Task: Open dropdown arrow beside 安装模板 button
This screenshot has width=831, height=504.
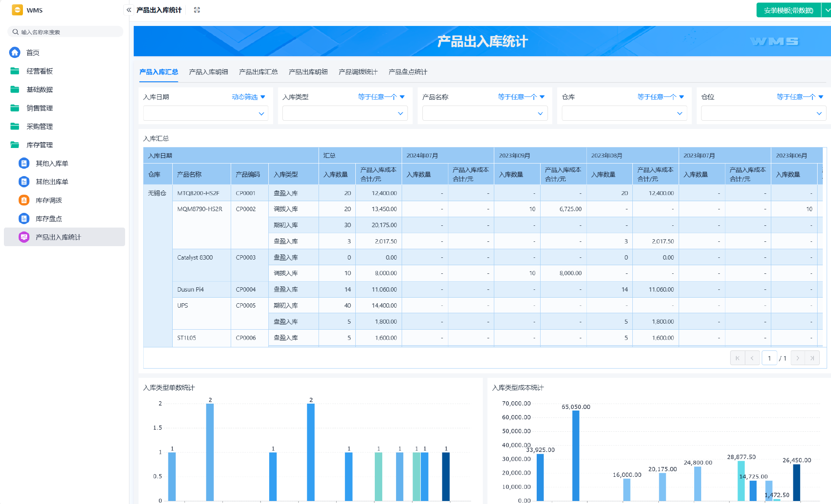Action: (x=827, y=10)
